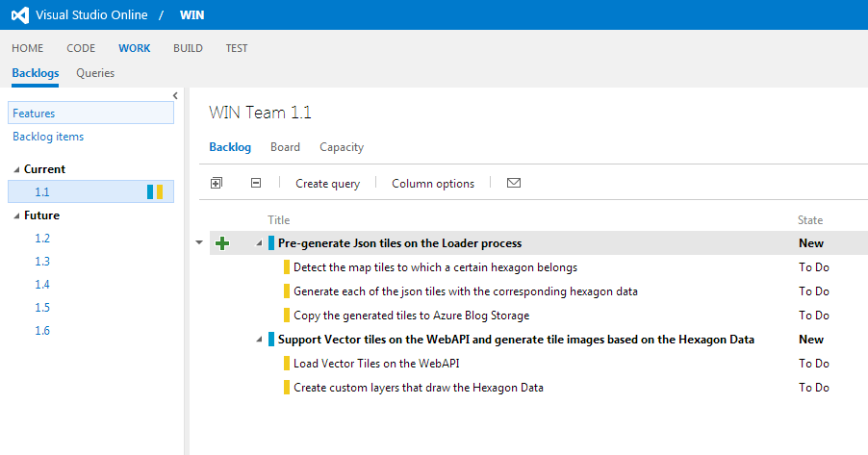The image size is (868, 455).
Task: Click the green add child plus icon
Action: click(x=222, y=243)
